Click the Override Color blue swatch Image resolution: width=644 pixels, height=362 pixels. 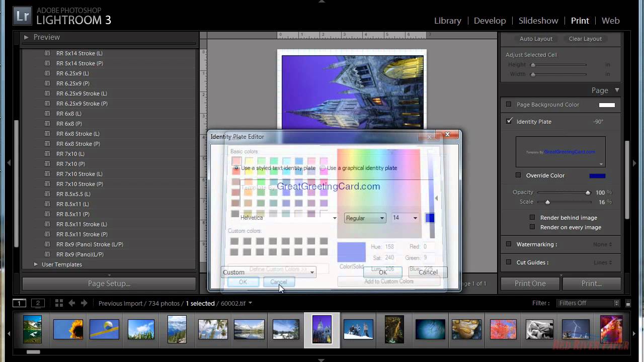(597, 175)
